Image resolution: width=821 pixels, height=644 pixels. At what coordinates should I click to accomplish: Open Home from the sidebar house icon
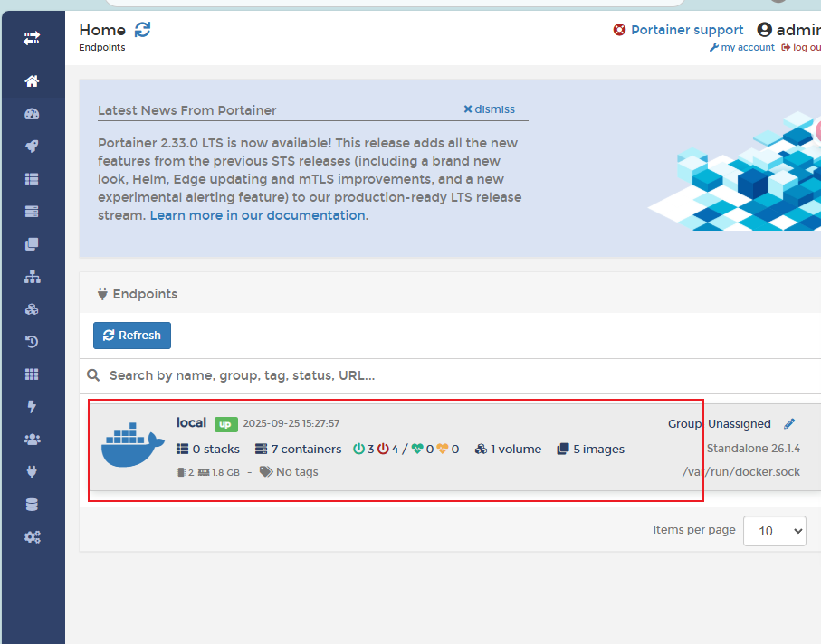point(32,81)
